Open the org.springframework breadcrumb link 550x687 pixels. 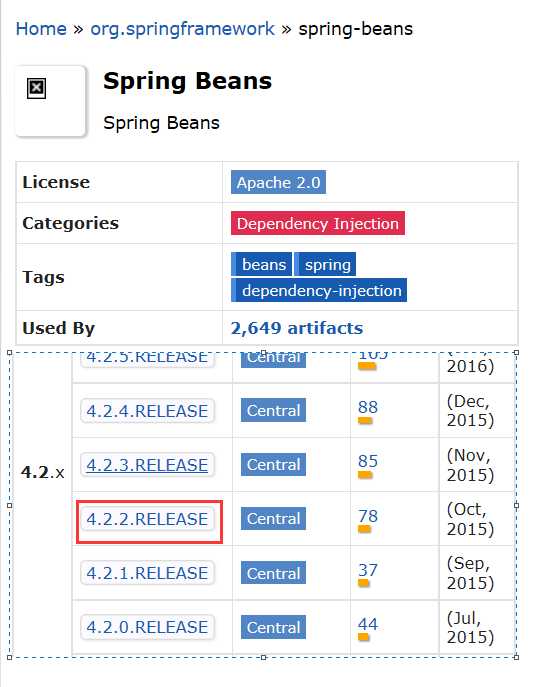(x=182, y=29)
